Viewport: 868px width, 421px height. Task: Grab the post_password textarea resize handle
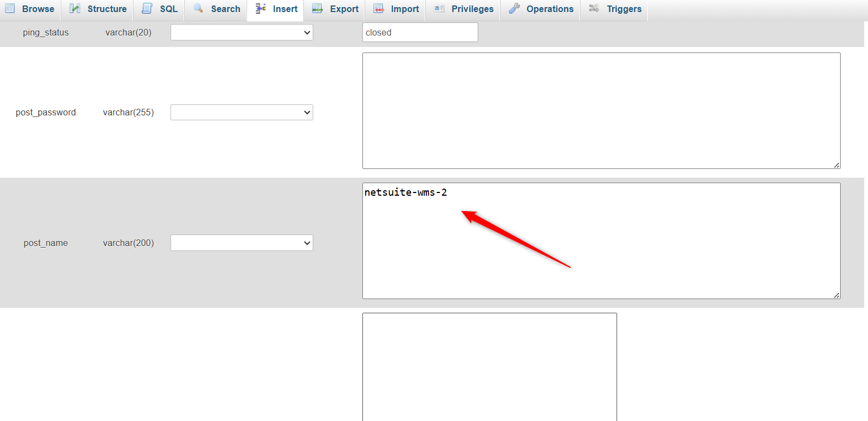(837, 165)
